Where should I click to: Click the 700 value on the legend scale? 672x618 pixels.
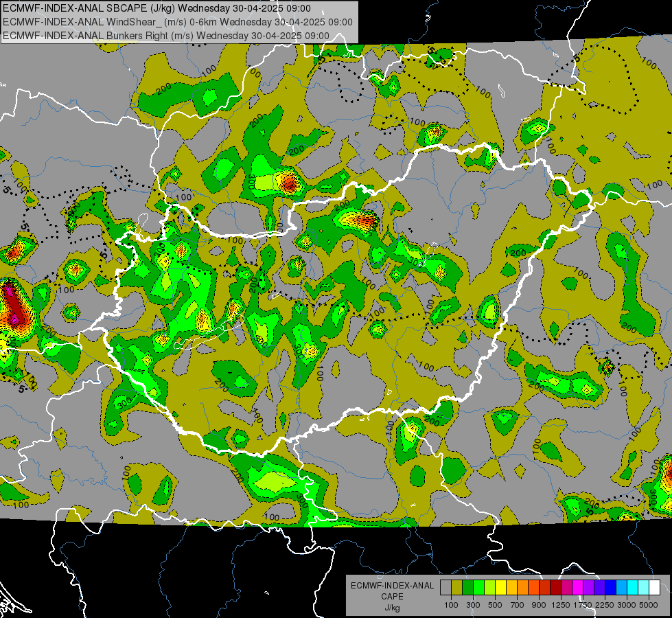pos(518,605)
